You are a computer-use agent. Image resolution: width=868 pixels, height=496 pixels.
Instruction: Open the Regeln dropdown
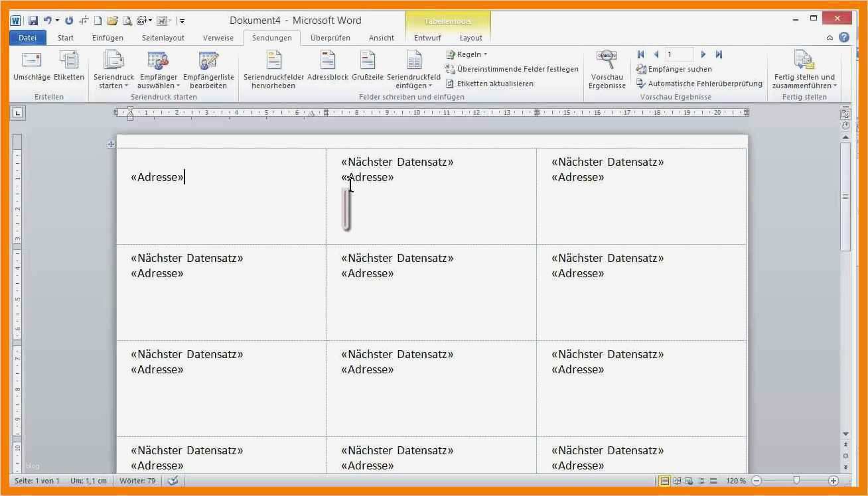467,54
